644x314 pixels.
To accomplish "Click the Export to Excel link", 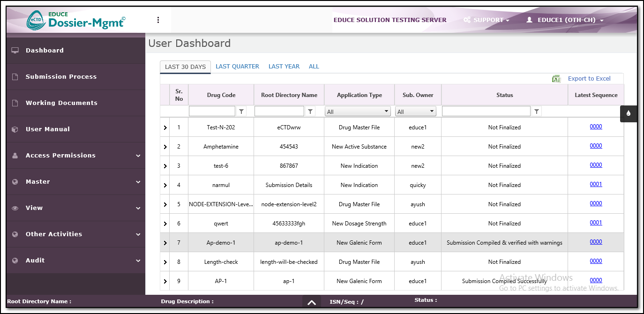I will [589, 79].
